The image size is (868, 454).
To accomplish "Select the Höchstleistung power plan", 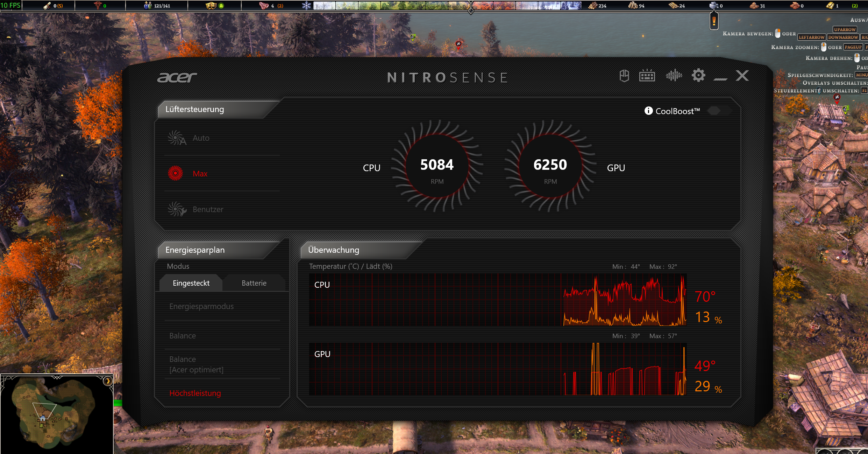I will click(x=195, y=393).
